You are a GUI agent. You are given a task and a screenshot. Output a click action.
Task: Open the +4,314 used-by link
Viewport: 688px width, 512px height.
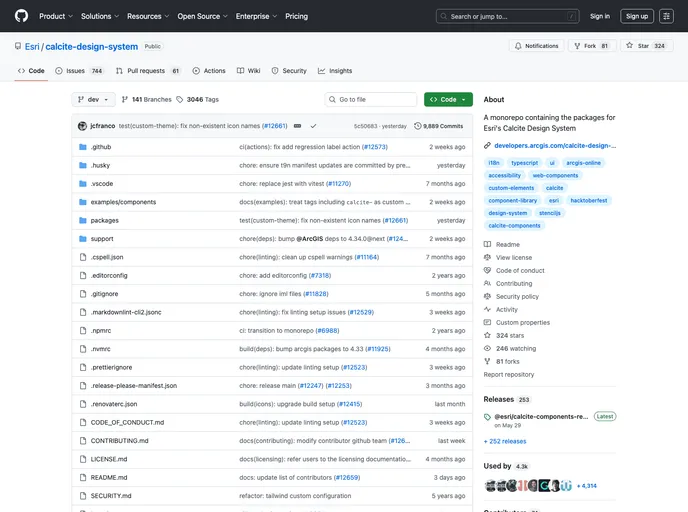click(x=587, y=486)
